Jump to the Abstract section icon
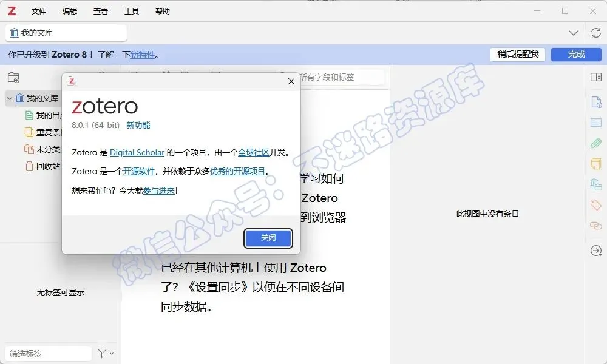This screenshot has width=607, height=364. coord(596,123)
